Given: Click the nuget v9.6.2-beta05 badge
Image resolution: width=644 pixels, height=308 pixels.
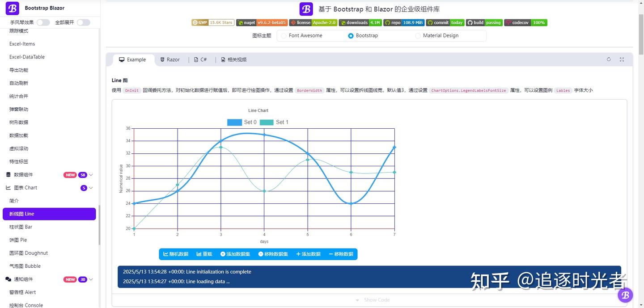Looking at the screenshot, I should (x=262, y=22).
